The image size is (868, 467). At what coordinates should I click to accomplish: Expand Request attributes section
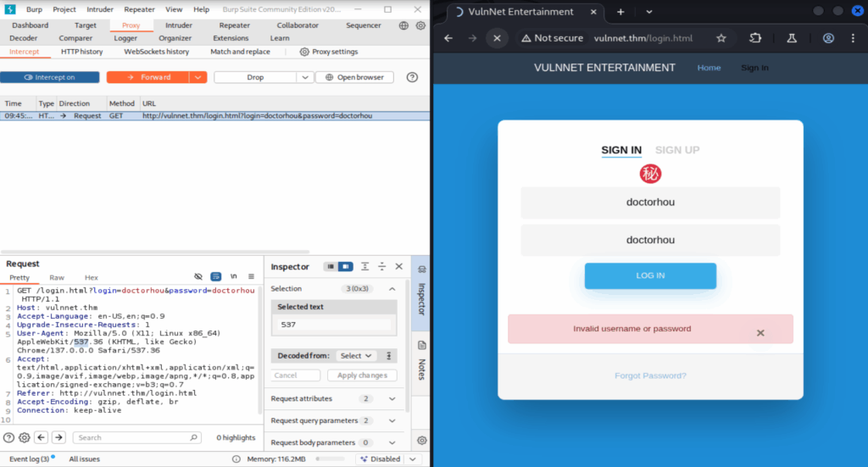tap(392, 399)
